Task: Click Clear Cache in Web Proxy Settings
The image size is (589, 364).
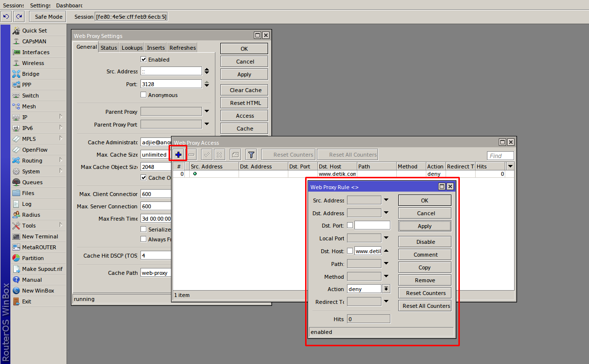Action: click(x=244, y=90)
